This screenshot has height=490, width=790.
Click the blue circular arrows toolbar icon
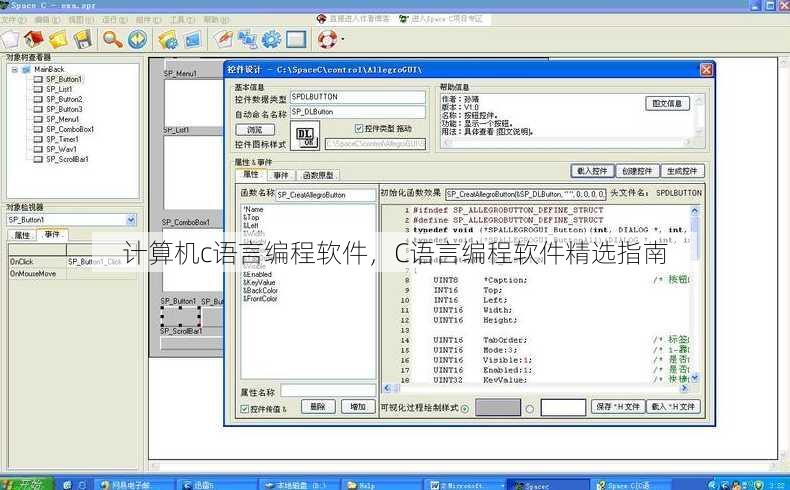pyautogui.click(x=137, y=39)
